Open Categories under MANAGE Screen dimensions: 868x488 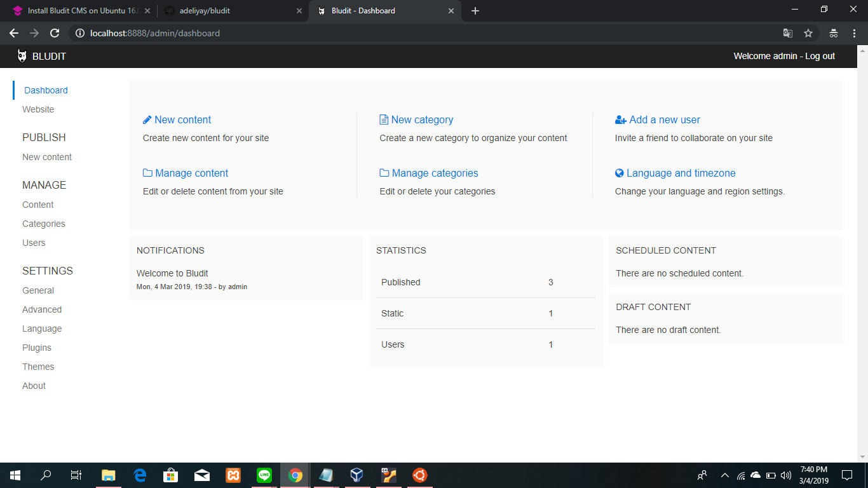(x=44, y=224)
